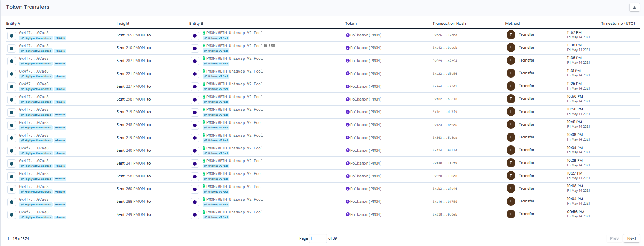Download the Token Transfers table
Screen dimensions: 644x246
coord(634,7)
